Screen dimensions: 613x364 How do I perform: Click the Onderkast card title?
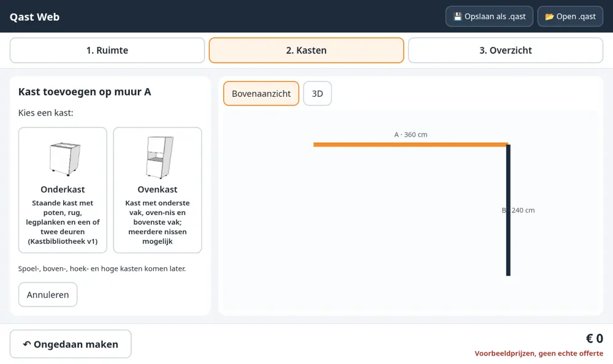click(63, 189)
